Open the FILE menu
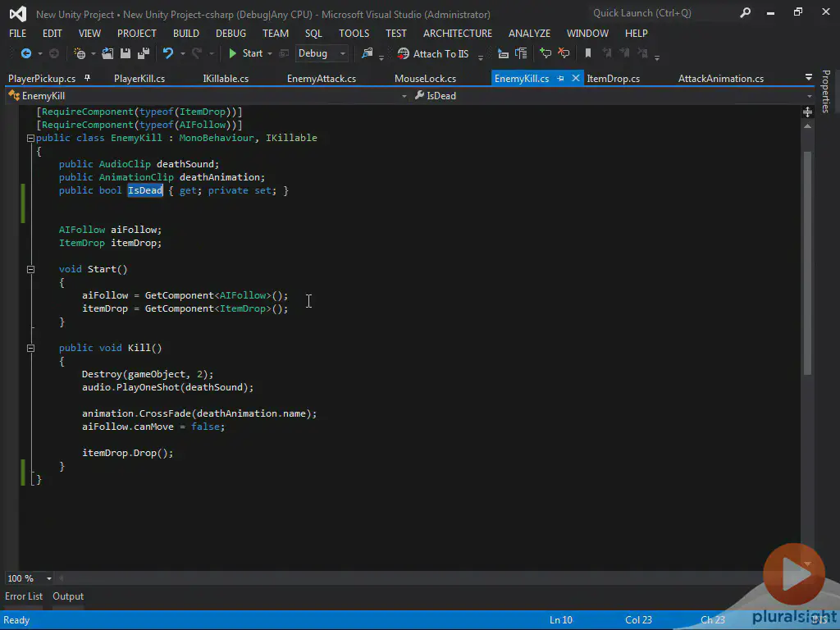Viewport: 840px width, 630px height. [18, 33]
